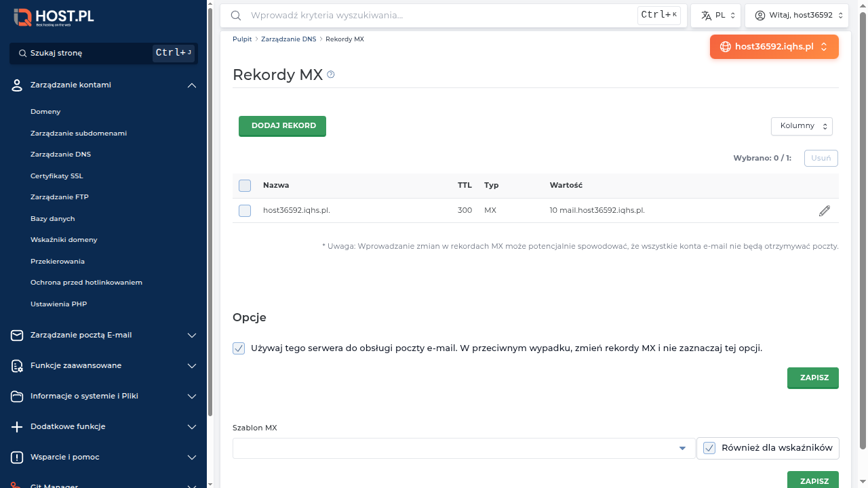This screenshot has height=488, width=868.
Task: Click the Wsparcie i pomoc alert icon
Action: coord(18,457)
